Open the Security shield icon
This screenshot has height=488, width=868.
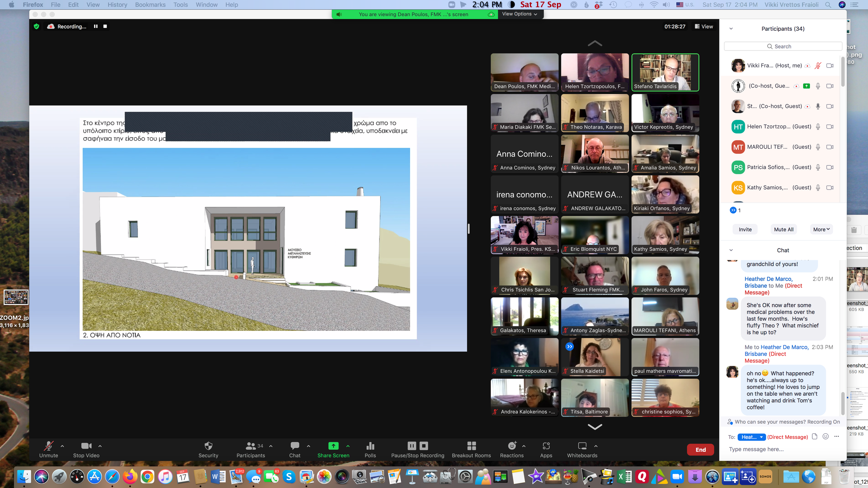[x=208, y=446]
